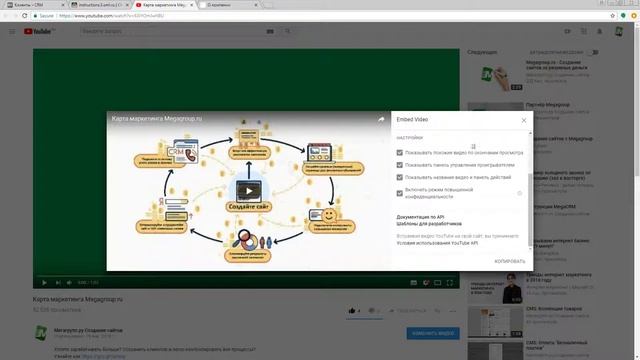Bookmark this page with the star icon
The image size is (640, 360).
tap(613, 16)
